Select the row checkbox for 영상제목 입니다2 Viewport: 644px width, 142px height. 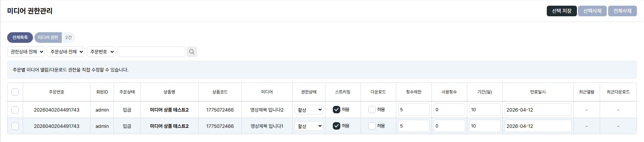pos(15,110)
